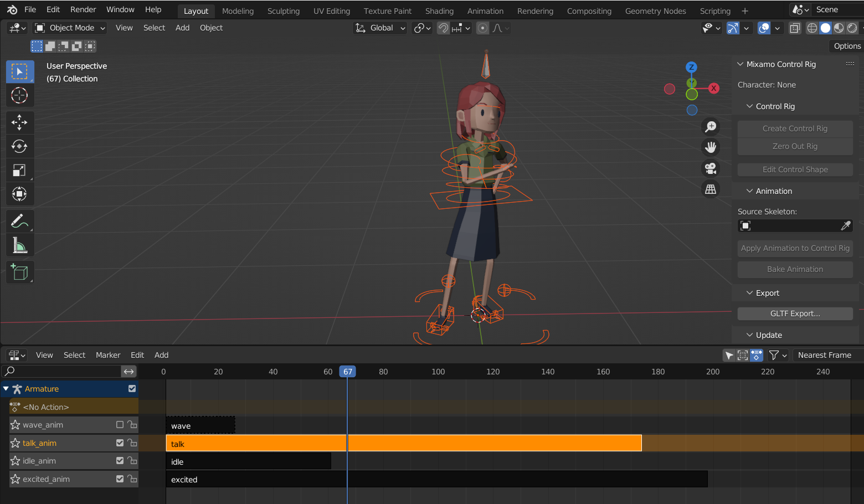Open the Global transform orientation dropdown
The height and width of the screenshot is (504, 864).
tap(381, 28)
